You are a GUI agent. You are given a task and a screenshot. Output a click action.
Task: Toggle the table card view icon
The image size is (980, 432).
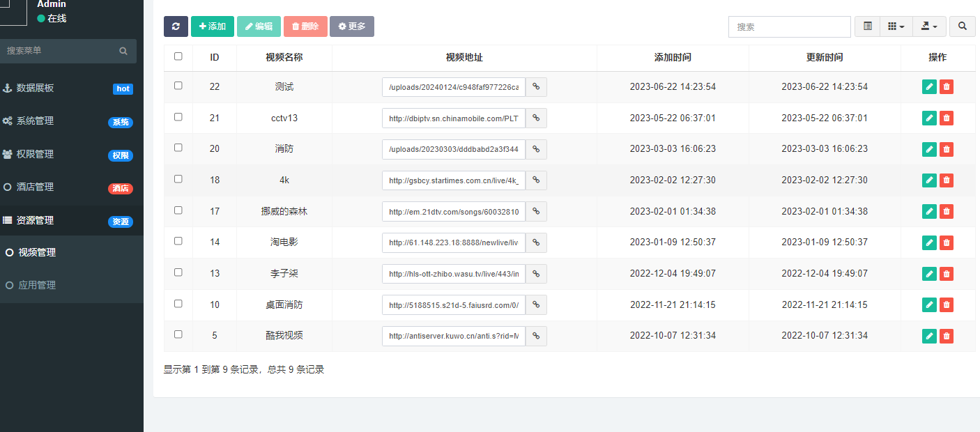[868, 26]
